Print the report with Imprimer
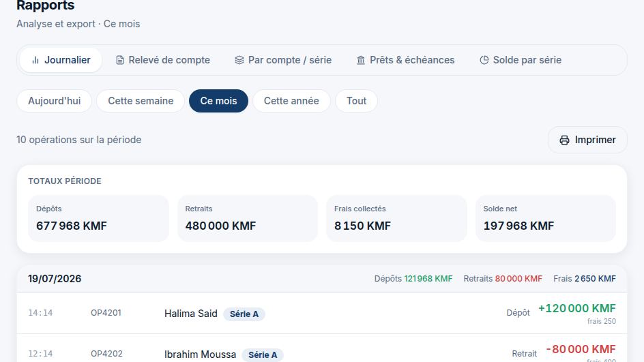Image resolution: width=644 pixels, height=362 pixels. click(x=587, y=140)
